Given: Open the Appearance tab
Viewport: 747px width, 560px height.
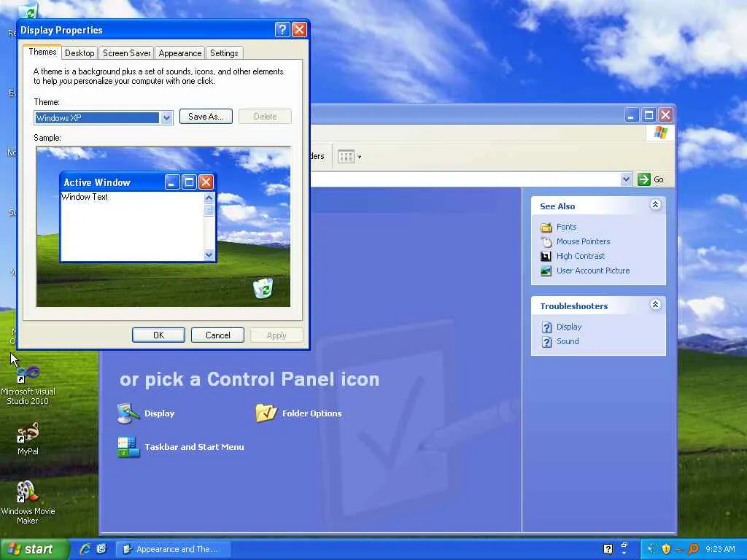Looking at the screenshot, I should pyautogui.click(x=180, y=52).
